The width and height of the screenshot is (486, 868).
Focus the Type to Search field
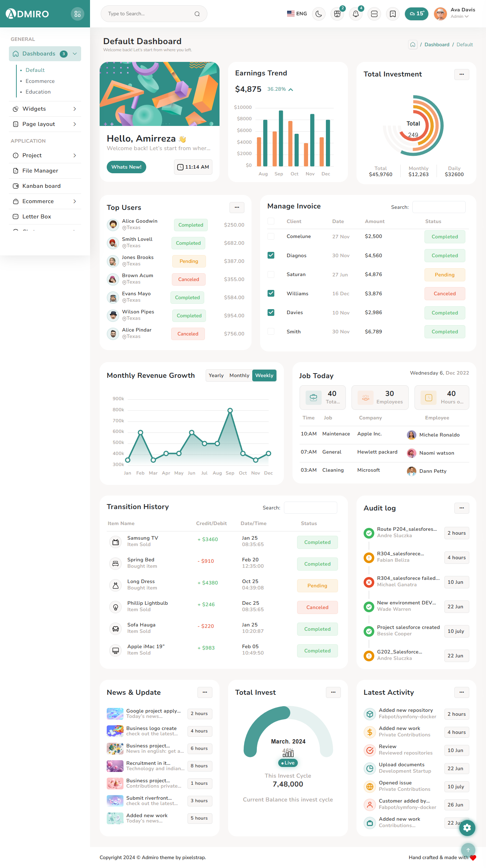coord(149,14)
